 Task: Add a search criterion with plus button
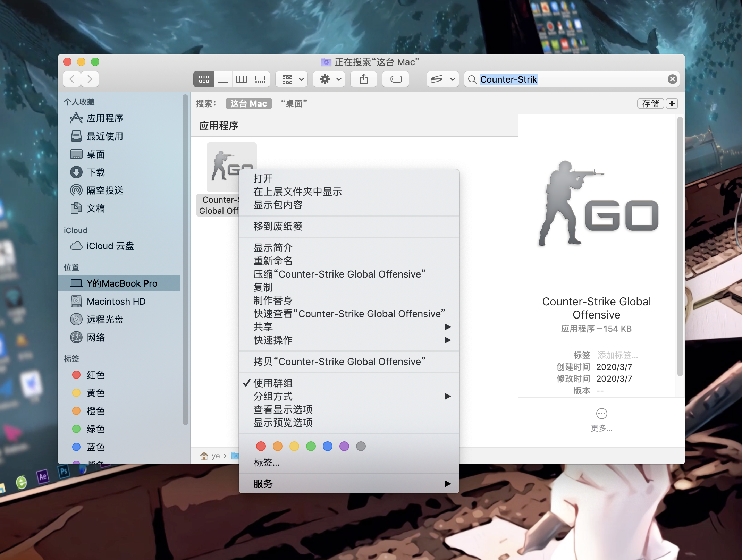click(x=672, y=103)
